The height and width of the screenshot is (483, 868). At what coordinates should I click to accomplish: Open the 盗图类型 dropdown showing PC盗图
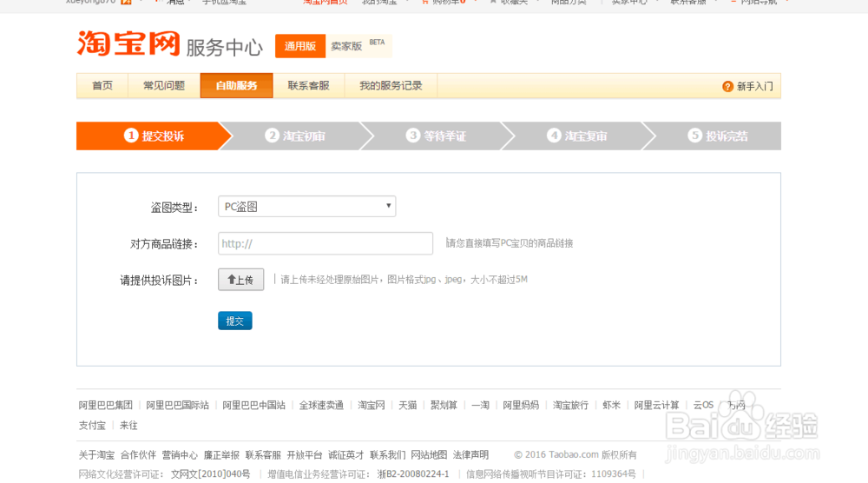coord(306,207)
